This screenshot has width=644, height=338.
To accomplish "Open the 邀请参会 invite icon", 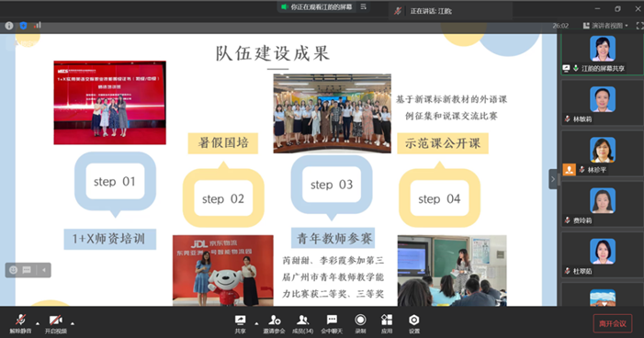I will [x=274, y=323].
